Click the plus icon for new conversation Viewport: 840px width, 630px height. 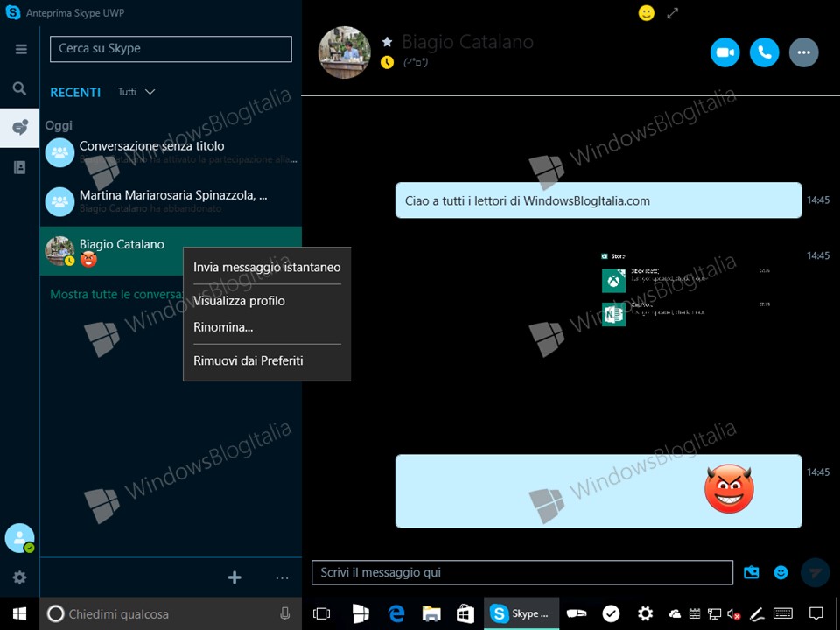click(234, 577)
